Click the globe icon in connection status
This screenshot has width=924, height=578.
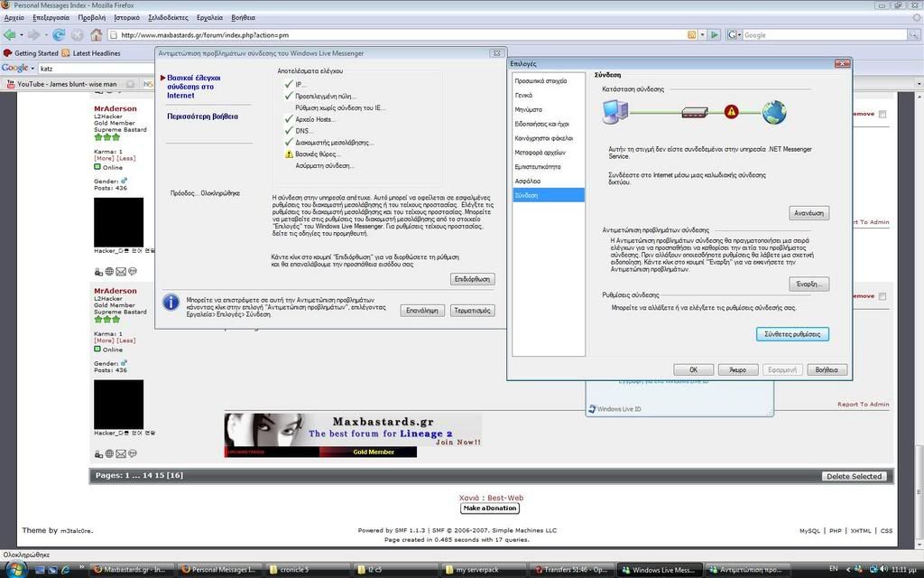tap(773, 112)
